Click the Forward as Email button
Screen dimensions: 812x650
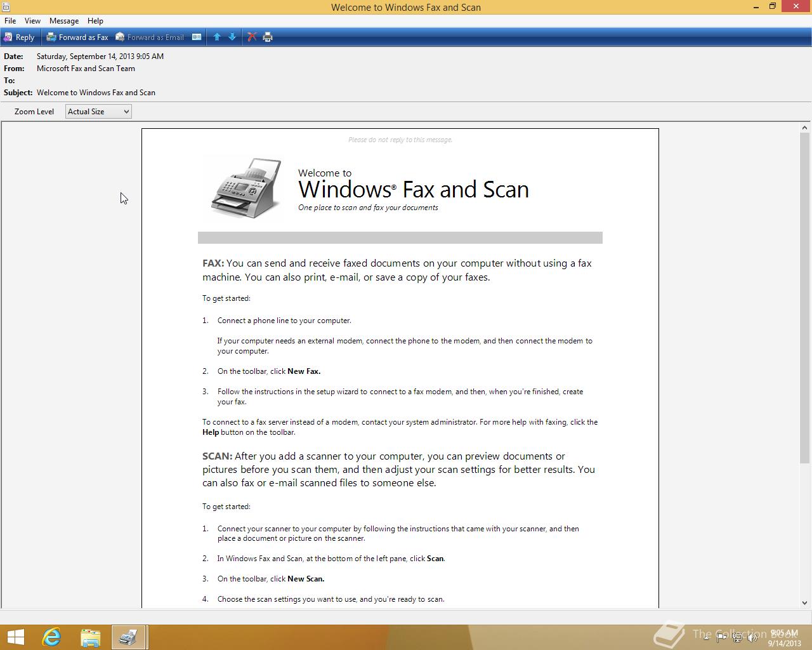150,37
